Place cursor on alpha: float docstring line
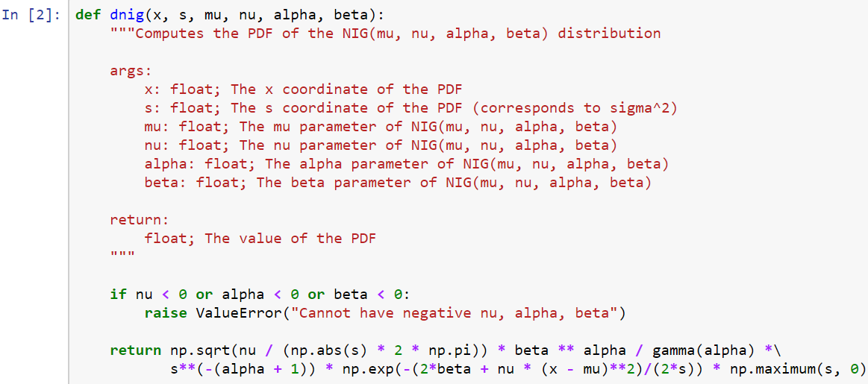 click(406, 164)
